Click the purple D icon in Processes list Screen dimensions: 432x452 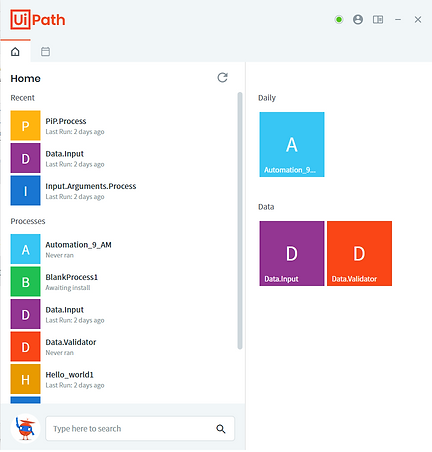point(25,314)
